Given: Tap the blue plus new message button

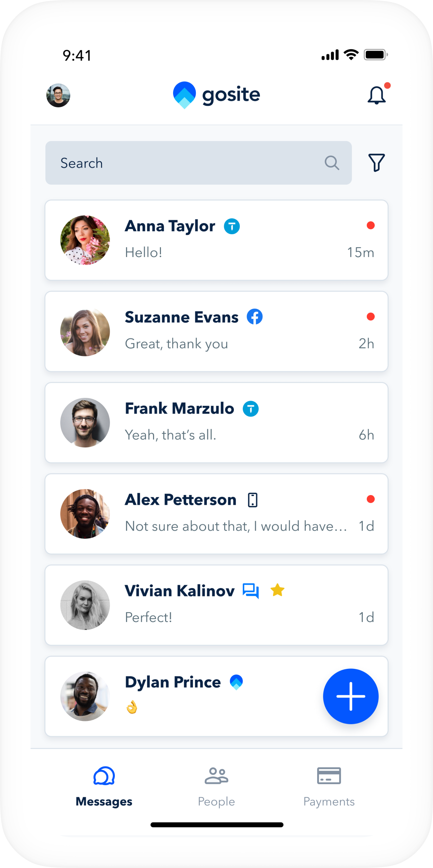Looking at the screenshot, I should click(350, 696).
